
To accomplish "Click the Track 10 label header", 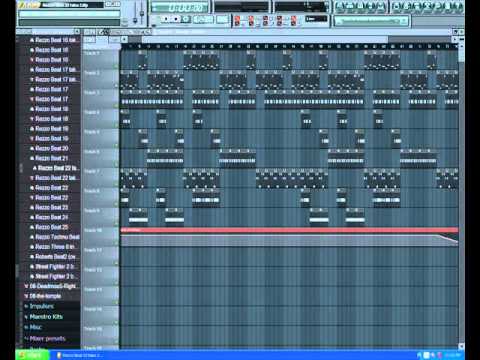I will [x=100, y=237].
